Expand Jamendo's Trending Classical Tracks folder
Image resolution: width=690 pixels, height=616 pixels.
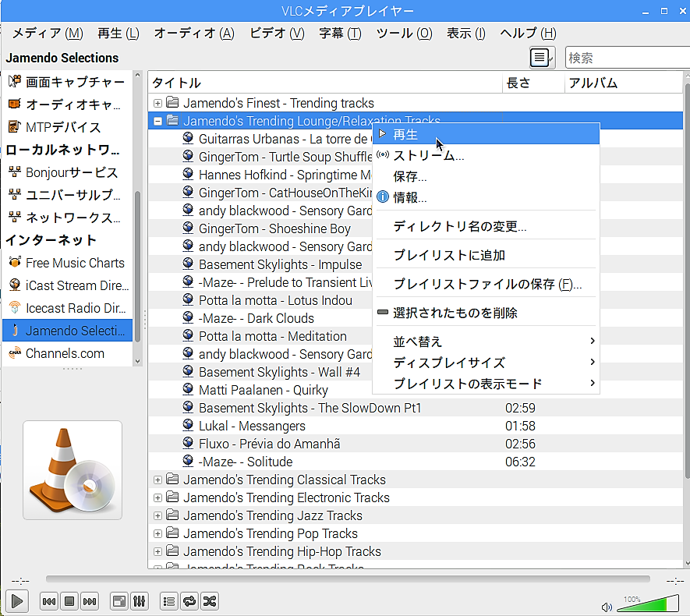[x=157, y=480]
